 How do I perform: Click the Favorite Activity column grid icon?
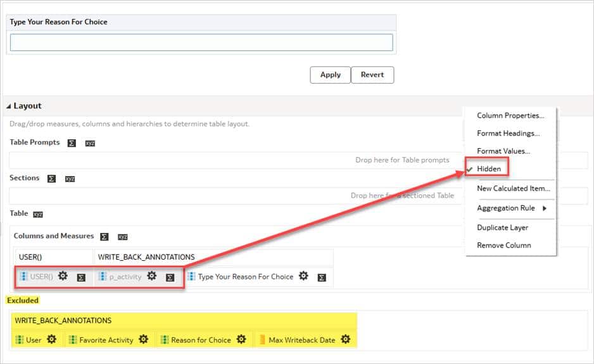pyautogui.click(x=73, y=340)
